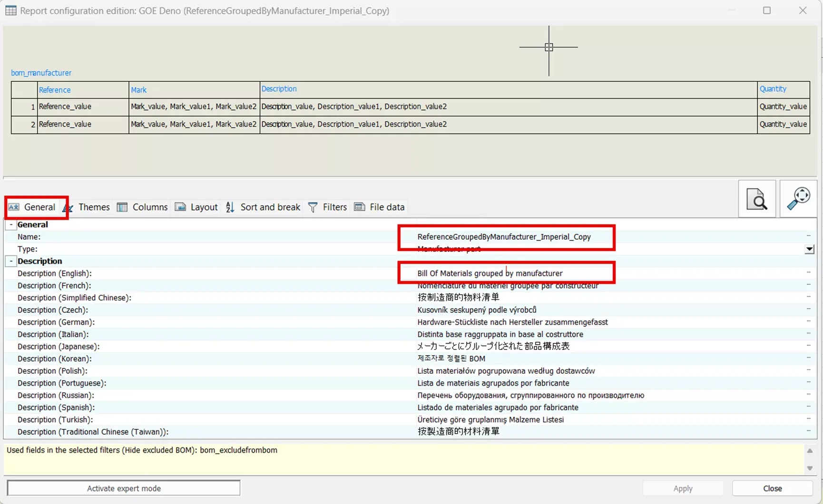This screenshot has height=504, width=823.
Task: Click the Close button
Action: (773, 488)
